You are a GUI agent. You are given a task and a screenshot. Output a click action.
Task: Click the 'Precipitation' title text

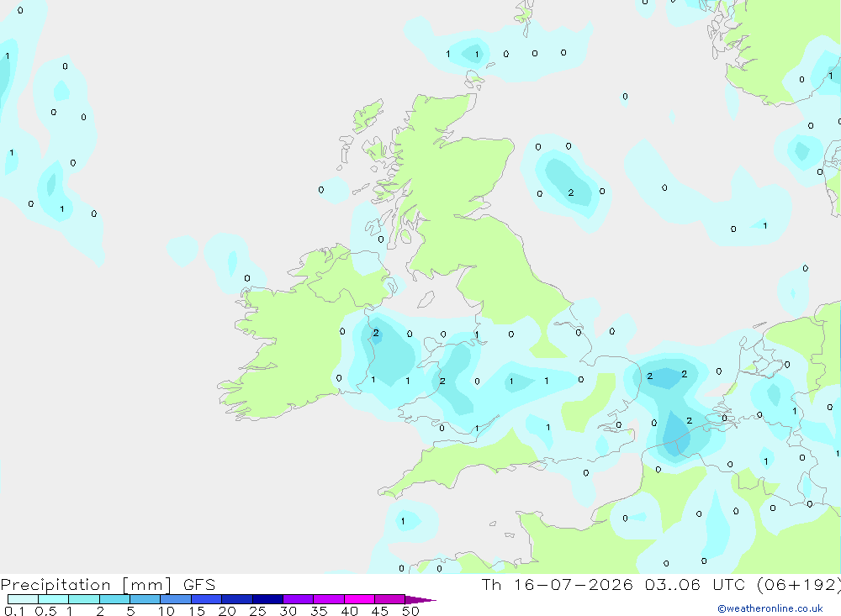[x=56, y=585]
